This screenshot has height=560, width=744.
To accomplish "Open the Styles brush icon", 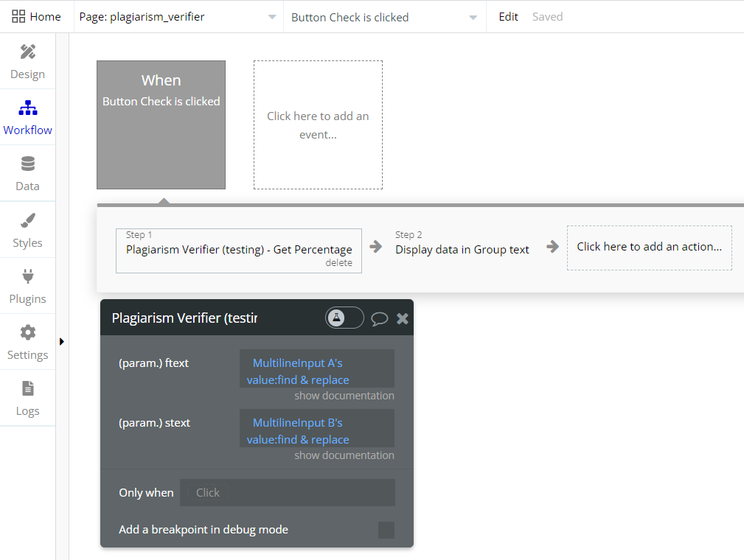I will point(27,220).
